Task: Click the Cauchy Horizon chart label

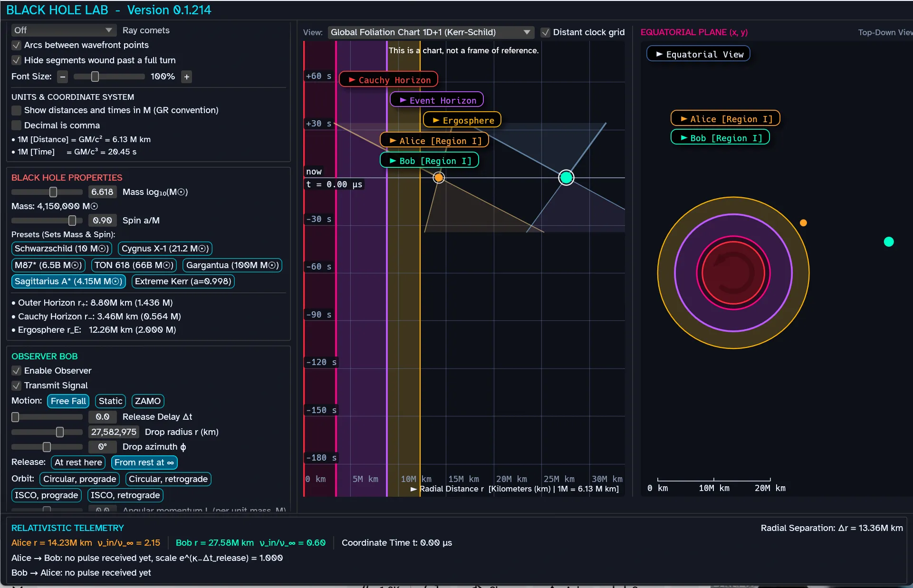Action: 389,80
